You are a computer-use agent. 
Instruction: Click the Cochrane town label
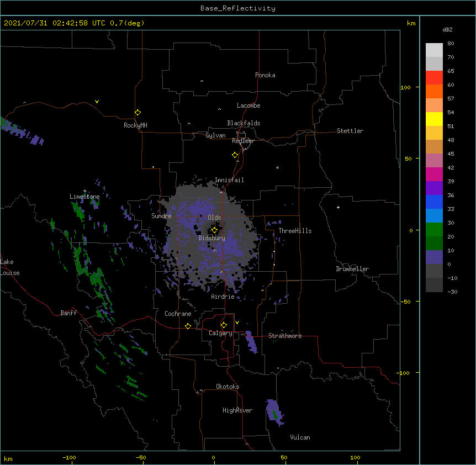pyautogui.click(x=178, y=314)
